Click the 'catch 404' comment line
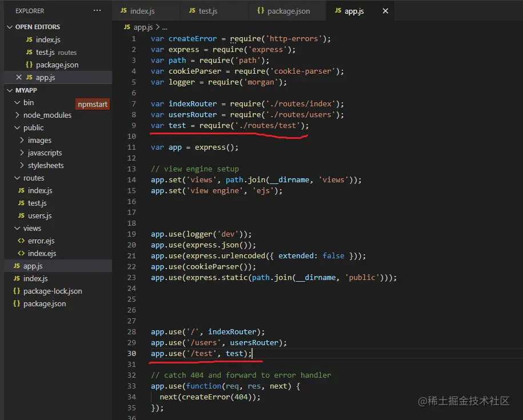523x420 pixels. [241, 375]
